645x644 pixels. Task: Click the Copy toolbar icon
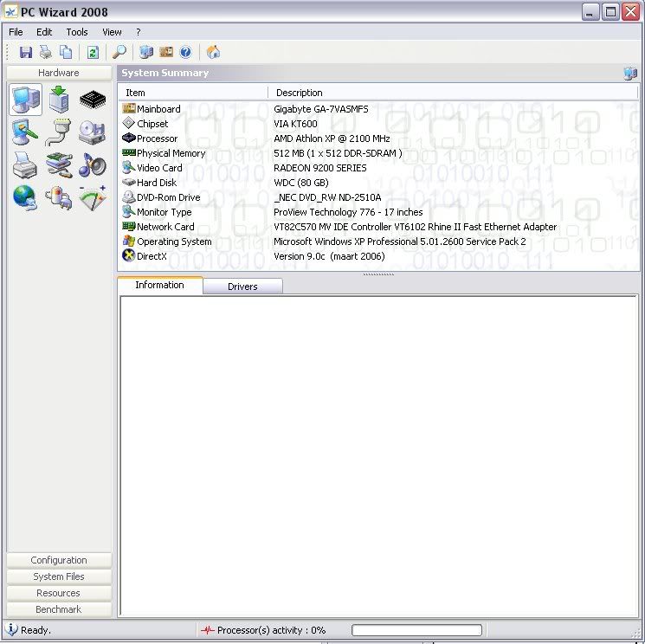[x=66, y=52]
